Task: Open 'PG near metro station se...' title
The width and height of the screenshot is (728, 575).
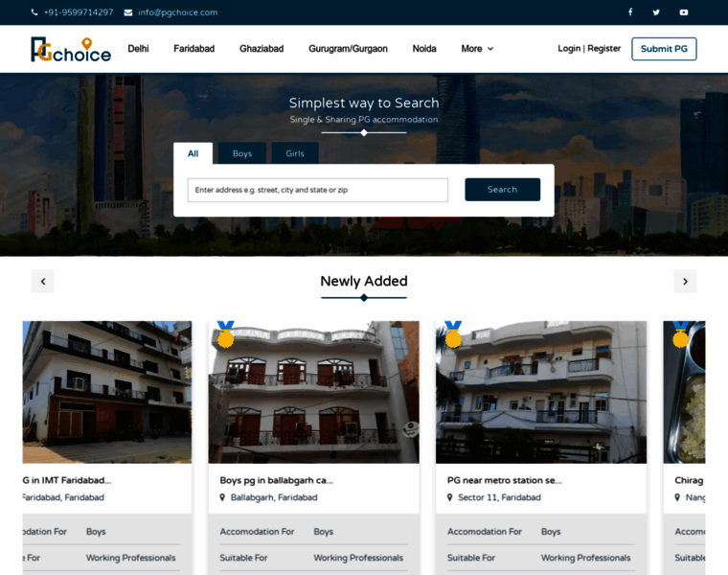Action: (x=504, y=480)
